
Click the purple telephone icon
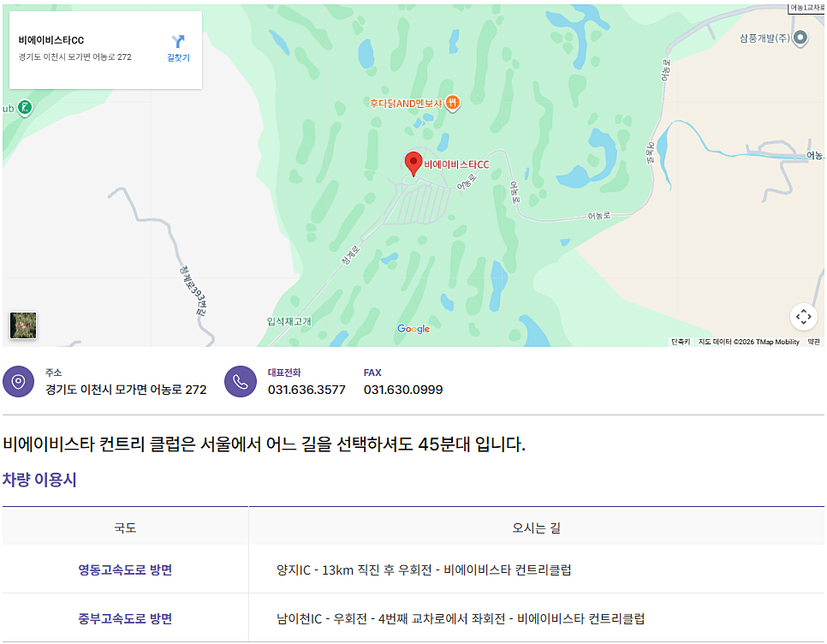coord(241,381)
